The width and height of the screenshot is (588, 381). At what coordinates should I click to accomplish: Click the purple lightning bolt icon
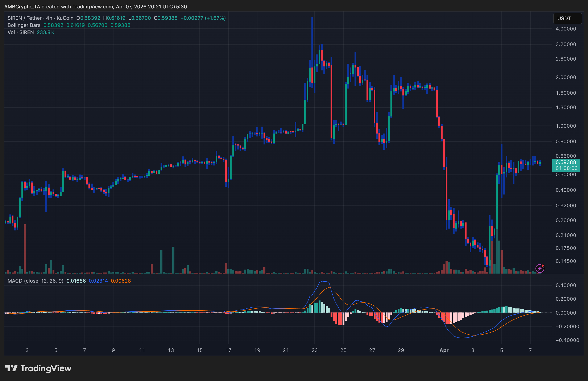point(540,268)
